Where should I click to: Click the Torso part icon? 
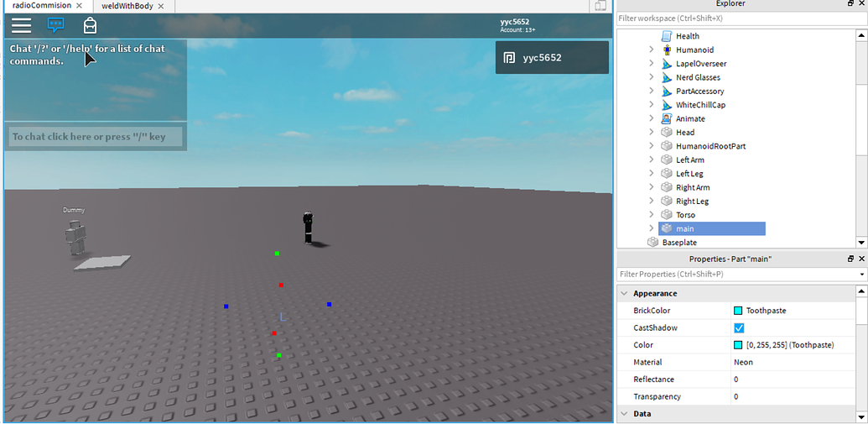click(x=667, y=215)
